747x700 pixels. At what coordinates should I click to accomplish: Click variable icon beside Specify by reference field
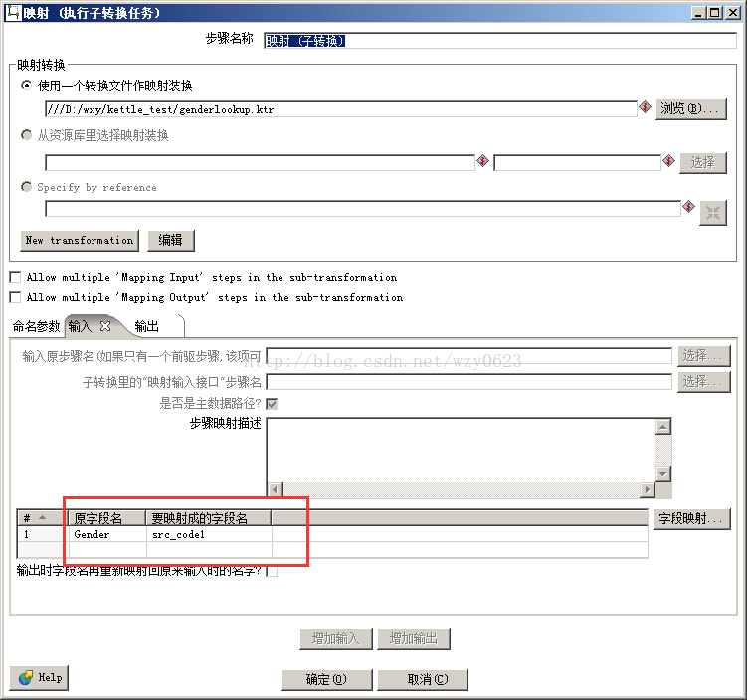coord(689,207)
